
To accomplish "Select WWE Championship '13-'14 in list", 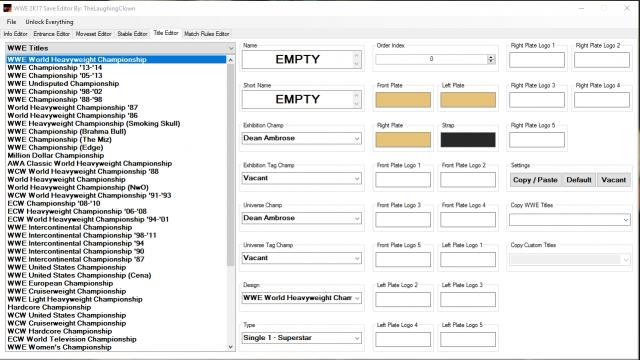I will pyautogui.click(x=116, y=68).
